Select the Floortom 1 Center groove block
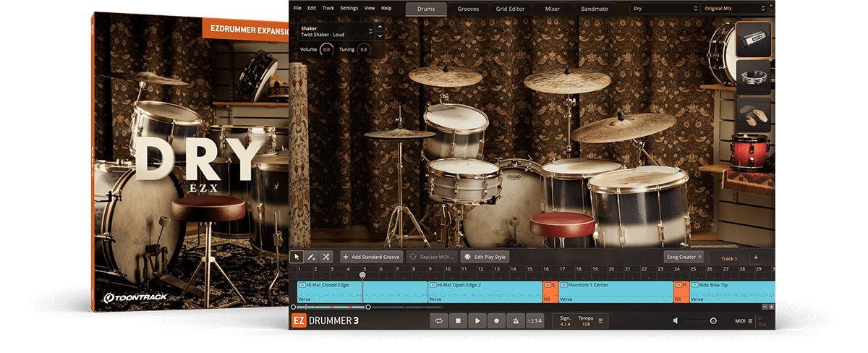 (616, 292)
